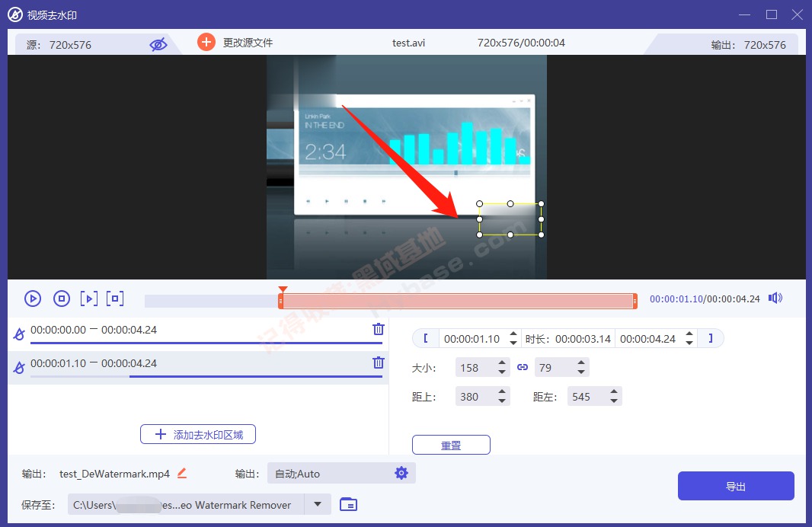Select the 00:00:01.10 – 00:00:04.24 region row

(198, 368)
